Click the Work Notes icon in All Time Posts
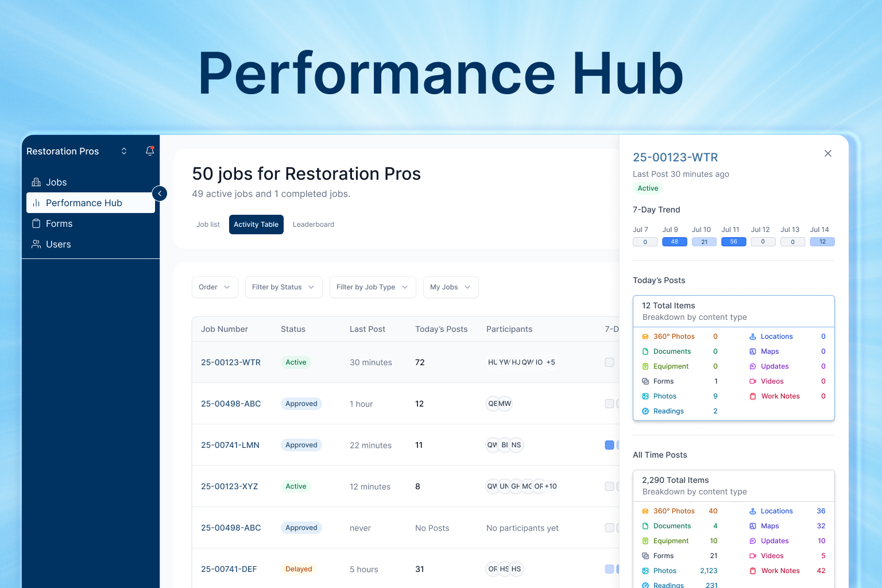 point(753,571)
